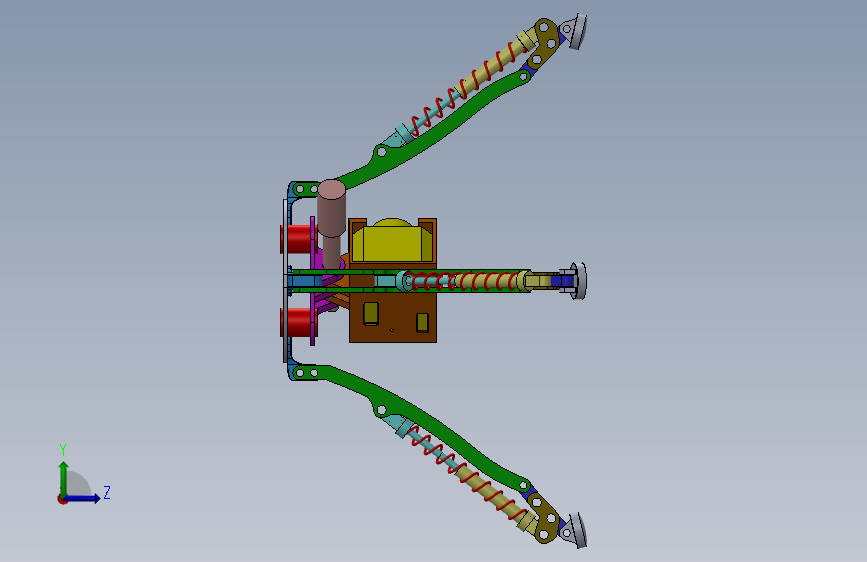Viewport: 867px width, 562px height.
Task: Click the "Y" axis label
Action: tap(63, 449)
